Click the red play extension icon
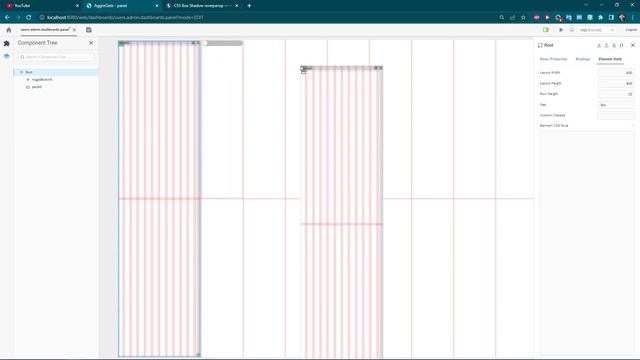 tap(547, 18)
